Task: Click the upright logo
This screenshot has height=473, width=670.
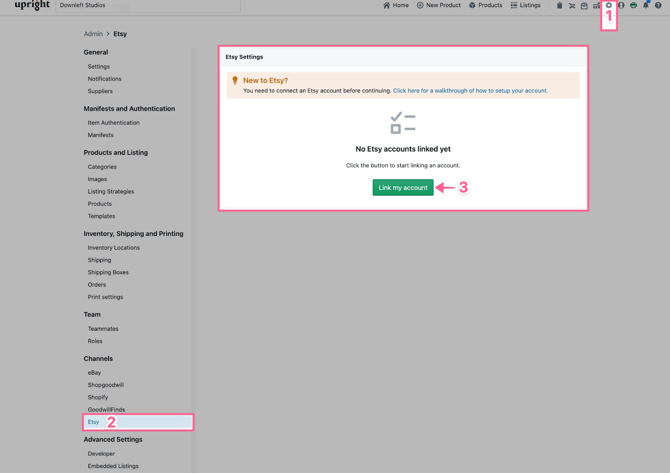Action: (x=32, y=5)
